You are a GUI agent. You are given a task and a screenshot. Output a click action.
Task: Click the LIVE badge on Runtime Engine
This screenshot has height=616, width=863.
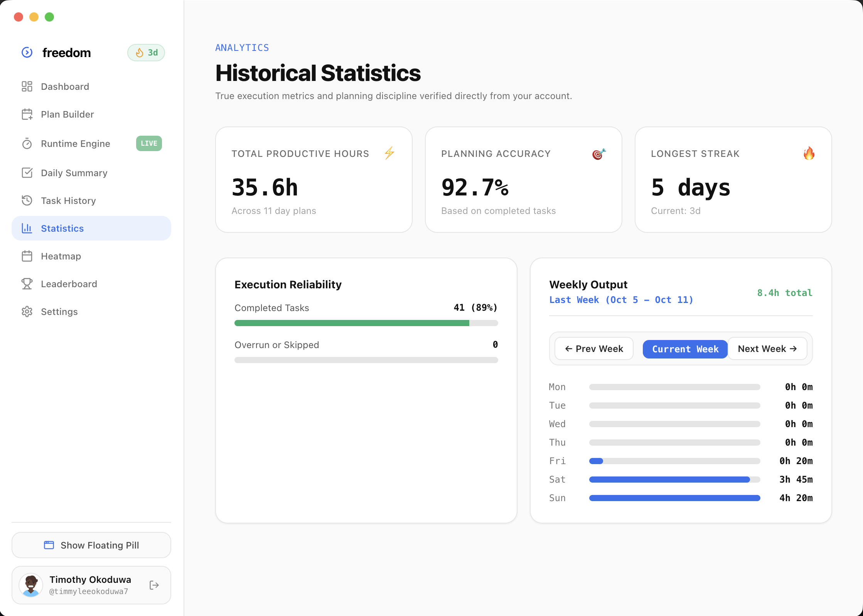coord(149,143)
